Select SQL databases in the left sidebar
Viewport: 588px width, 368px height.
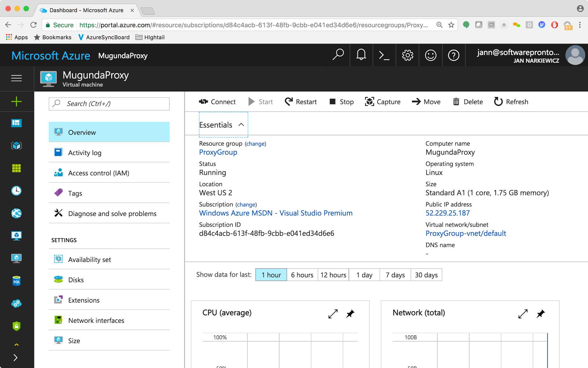click(x=16, y=281)
